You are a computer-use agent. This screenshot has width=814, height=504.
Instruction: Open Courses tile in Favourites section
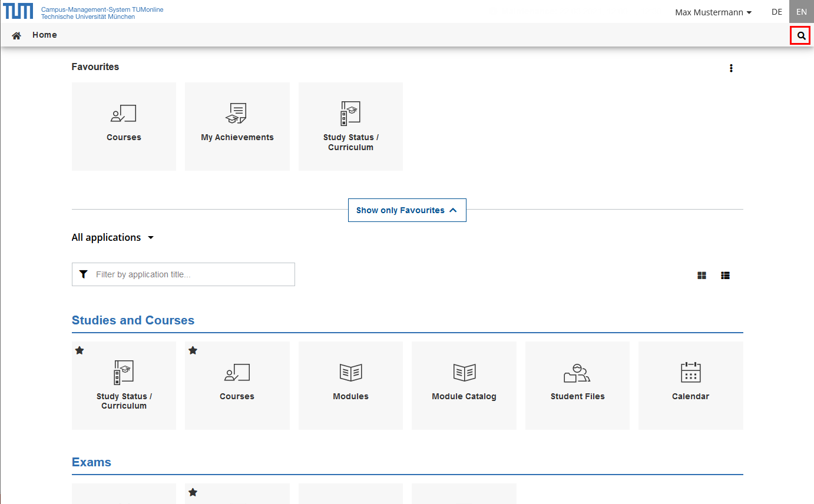coord(124,126)
